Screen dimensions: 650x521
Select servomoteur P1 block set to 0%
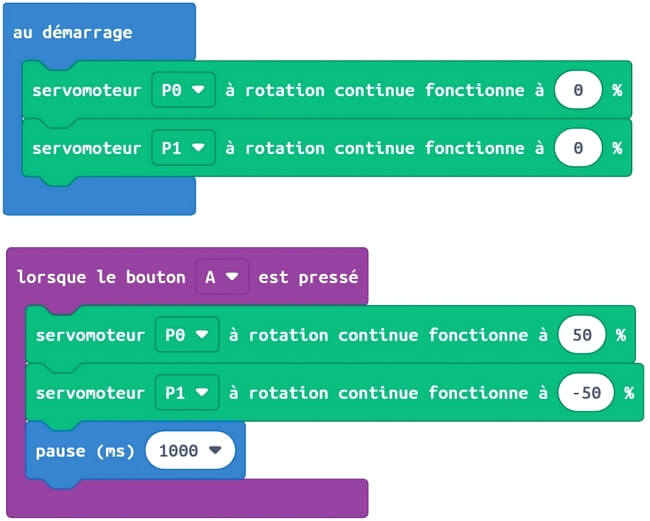[x=327, y=148]
